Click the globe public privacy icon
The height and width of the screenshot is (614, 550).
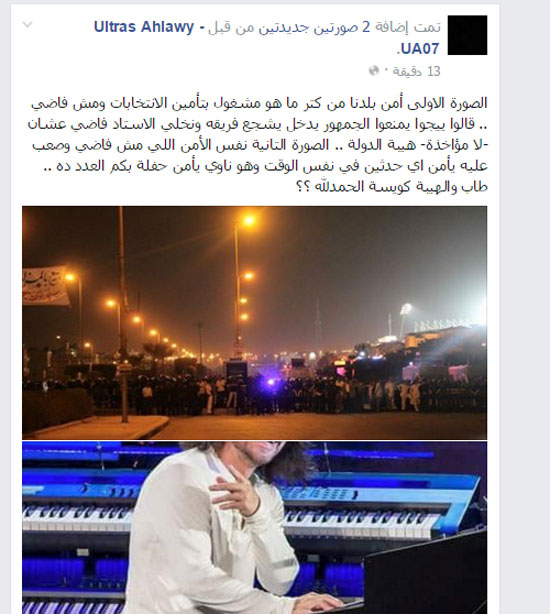(374, 71)
